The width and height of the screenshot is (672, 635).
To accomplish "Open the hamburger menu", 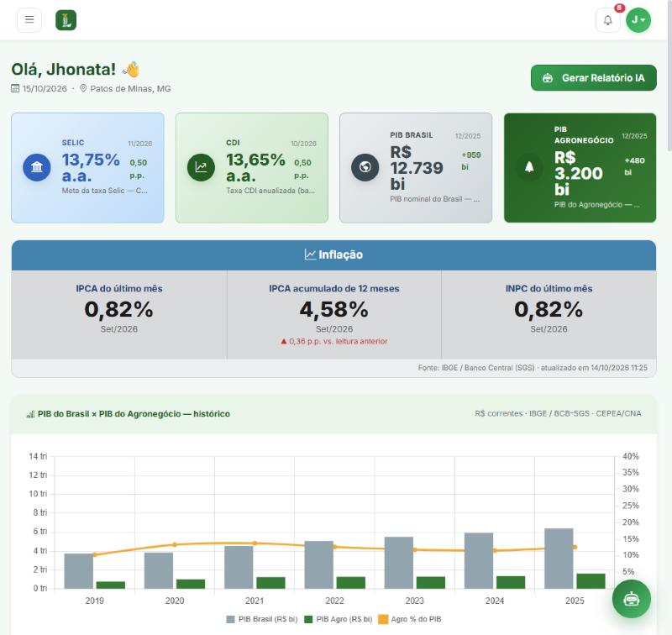I will tap(29, 19).
